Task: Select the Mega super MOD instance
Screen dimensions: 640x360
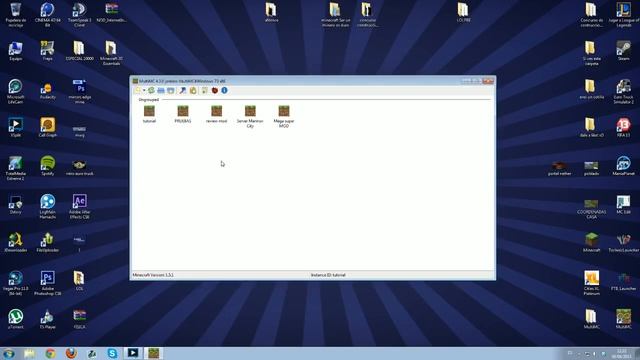Action: coord(284,116)
